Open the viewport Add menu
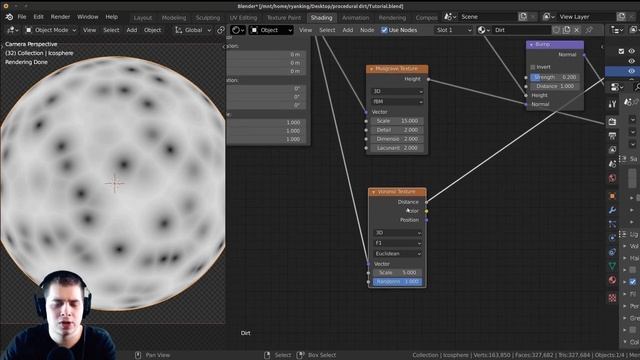This screenshot has width=640, height=360. point(131,30)
